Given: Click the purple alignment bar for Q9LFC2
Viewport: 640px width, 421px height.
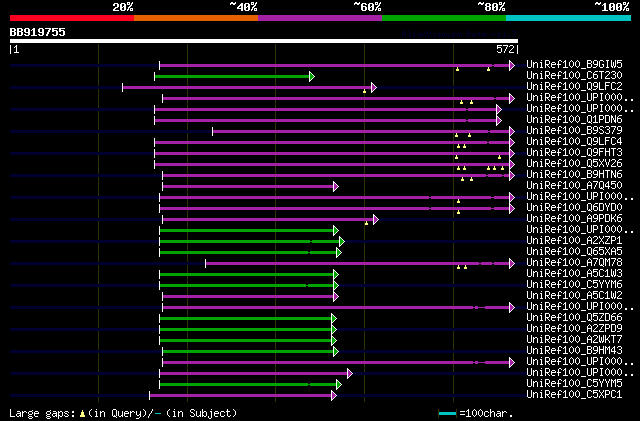Looking at the screenshot, I should pyautogui.click(x=247, y=87).
